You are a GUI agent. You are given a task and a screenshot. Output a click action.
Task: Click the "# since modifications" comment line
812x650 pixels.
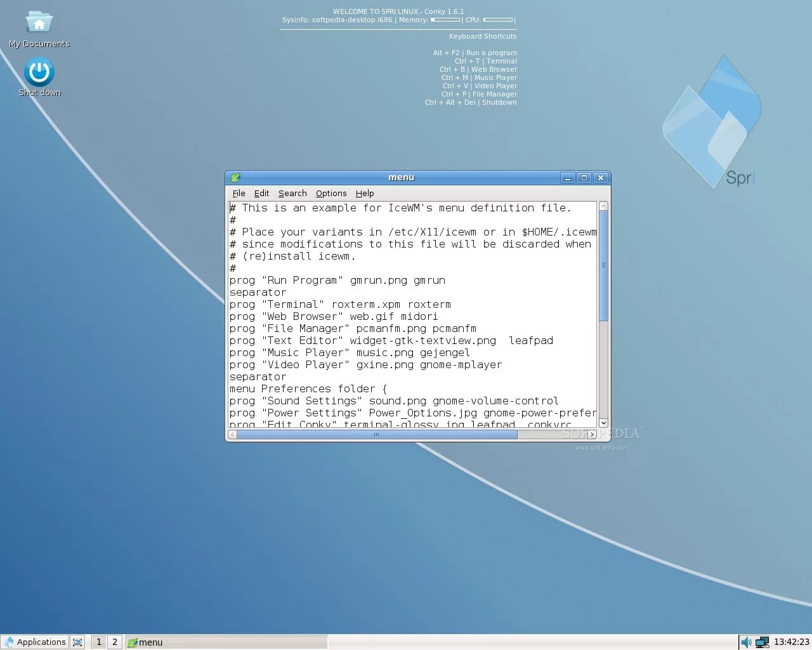(x=410, y=244)
